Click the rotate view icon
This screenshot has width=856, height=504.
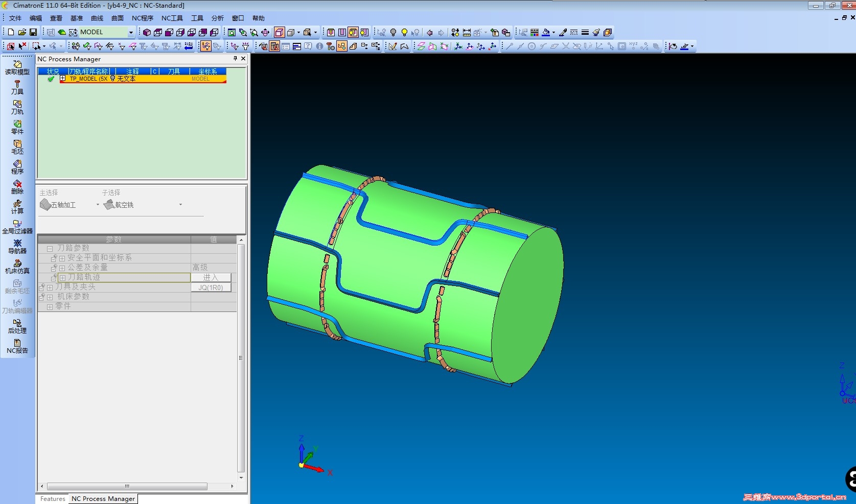pyautogui.click(x=265, y=32)
